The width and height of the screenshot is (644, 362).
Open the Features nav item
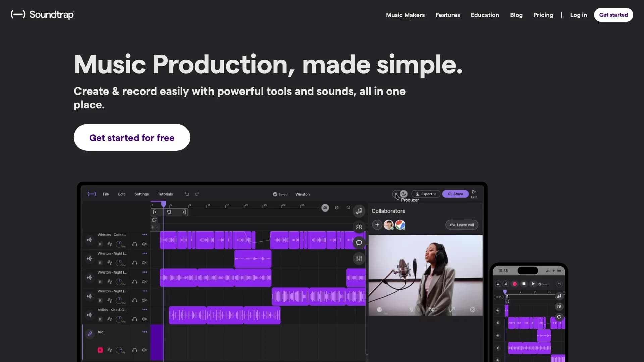pyautogui.click(x=447, y=15)
